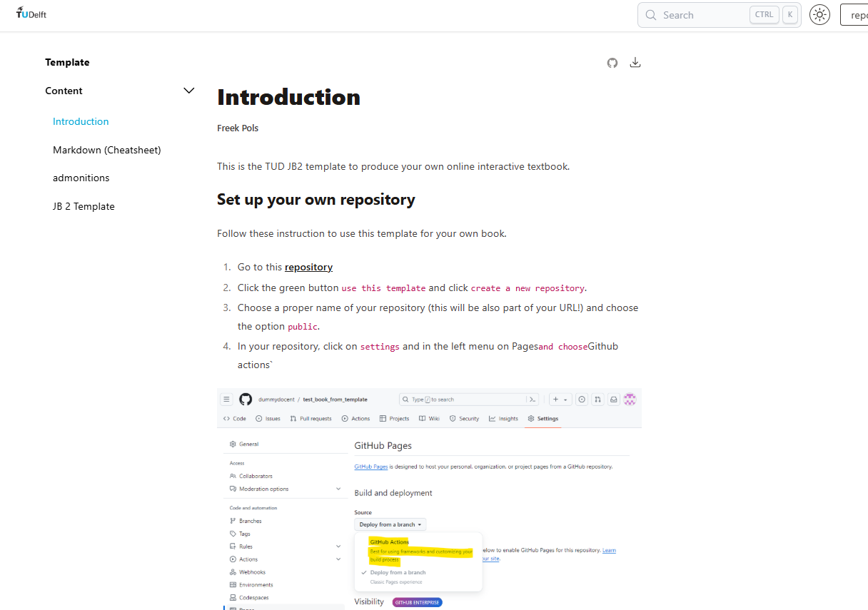Open the GitHub octocat source repository icon

coord(612,63)
